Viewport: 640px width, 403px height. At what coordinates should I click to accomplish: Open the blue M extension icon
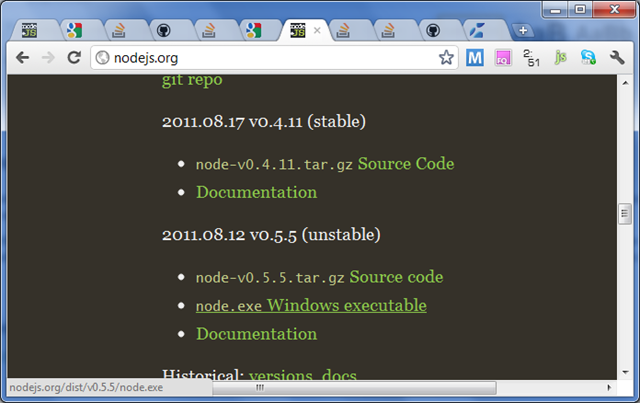coord(475,58)
